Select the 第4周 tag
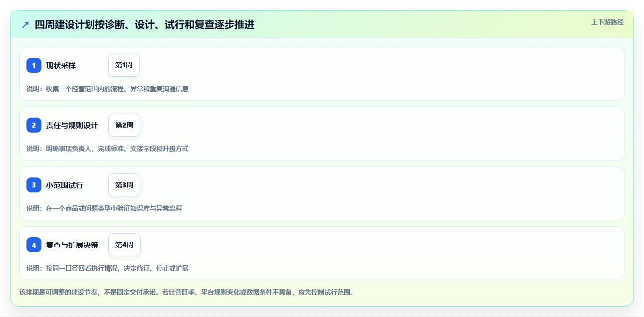Viewport: 644px width, 317px height. (x=124, y=245)
